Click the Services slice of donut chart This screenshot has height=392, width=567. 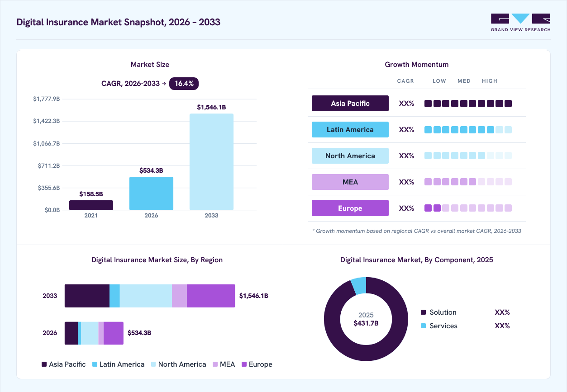click(359, 286)
